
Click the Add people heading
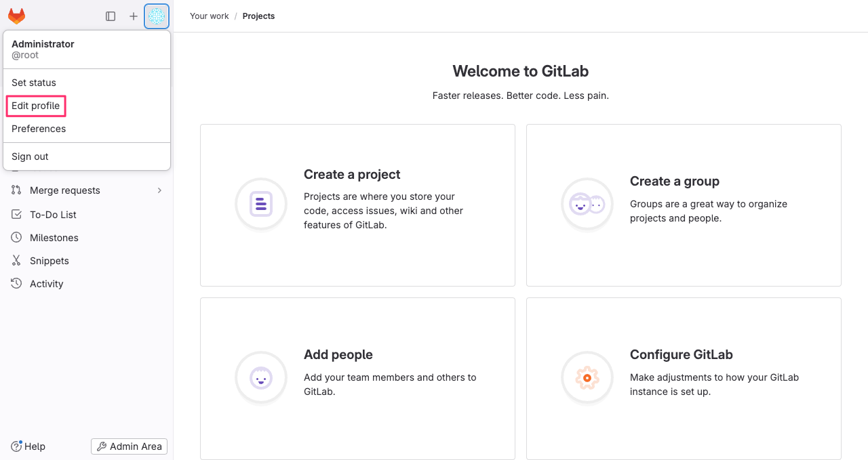338,354
